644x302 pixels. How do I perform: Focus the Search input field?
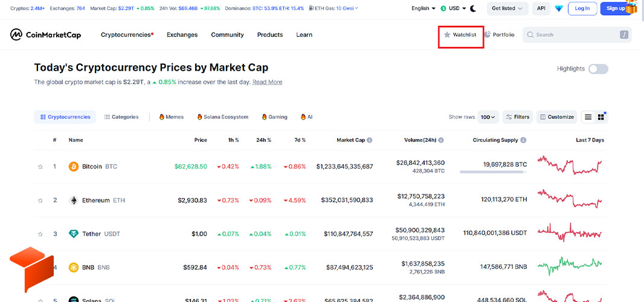coord(578,35)
